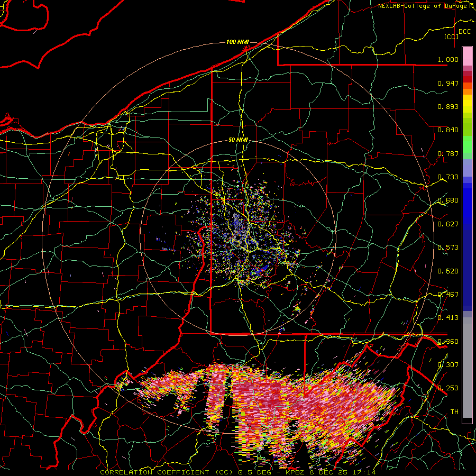Click the 0.893 scale value

point(448,106)
